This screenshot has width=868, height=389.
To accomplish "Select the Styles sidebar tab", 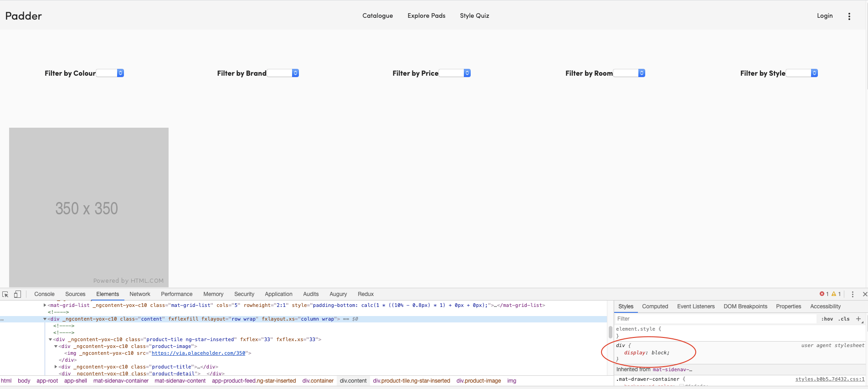I will [626, 306].
